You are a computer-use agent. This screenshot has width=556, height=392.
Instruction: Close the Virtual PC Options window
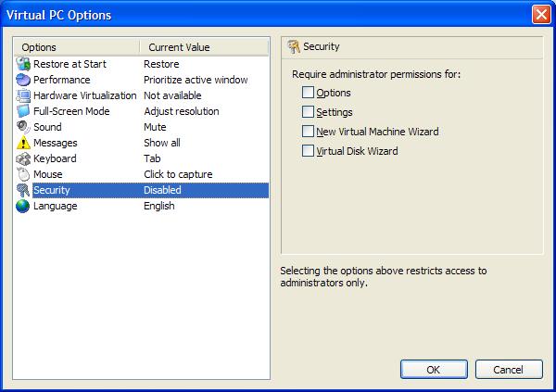tap(541, 15)
